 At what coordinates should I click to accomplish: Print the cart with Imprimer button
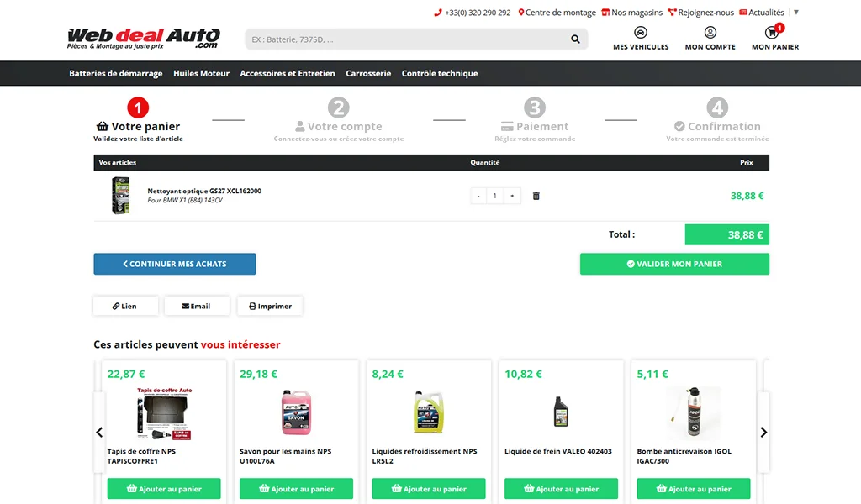point(270,307)
